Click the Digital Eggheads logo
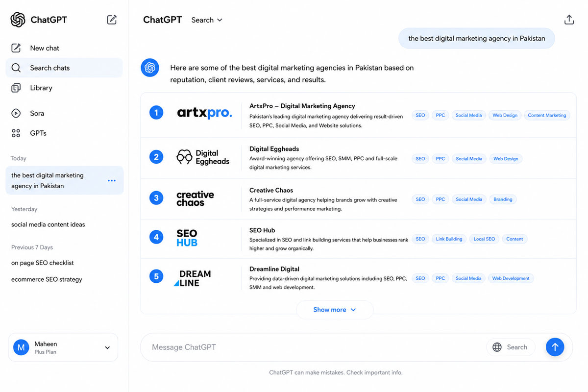588x392 pixels. 203,157
